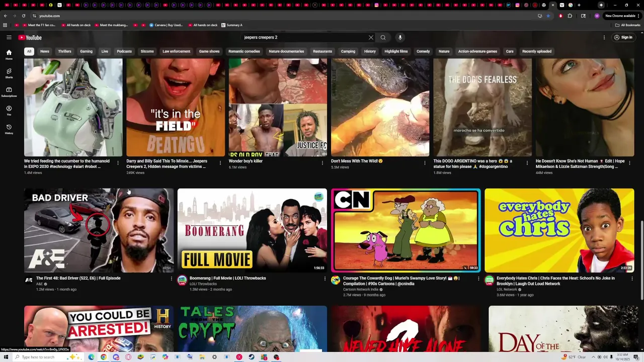Open the three-dot settings menu beside Sign in
644x362 pixels.
[x=604, y=37]
